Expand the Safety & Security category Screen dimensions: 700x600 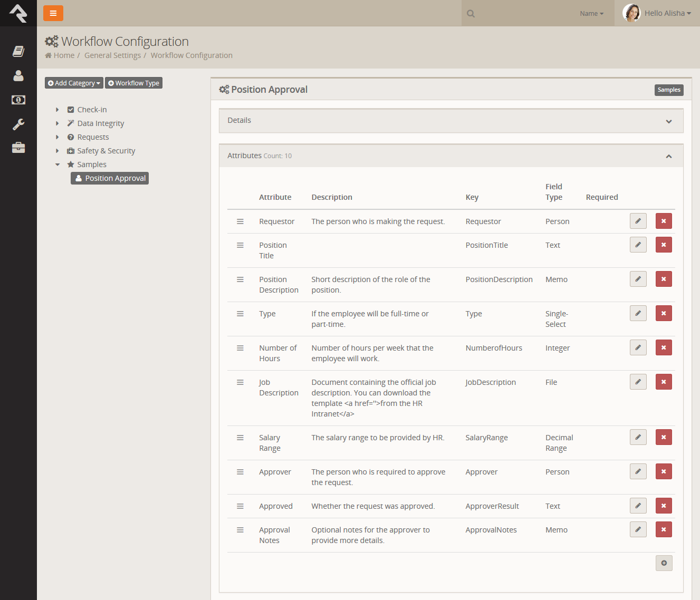57,151
